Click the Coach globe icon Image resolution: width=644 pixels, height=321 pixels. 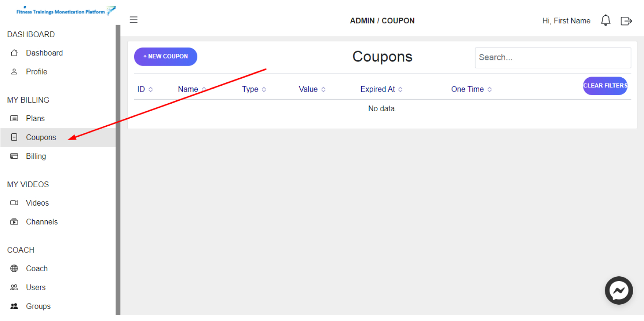coord(14,268)
